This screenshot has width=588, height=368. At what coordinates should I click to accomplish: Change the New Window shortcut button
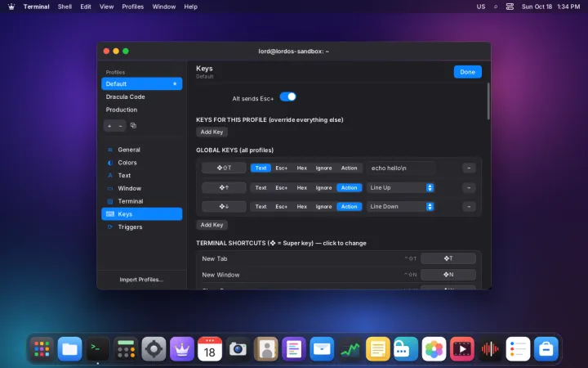tap(448, 275)
